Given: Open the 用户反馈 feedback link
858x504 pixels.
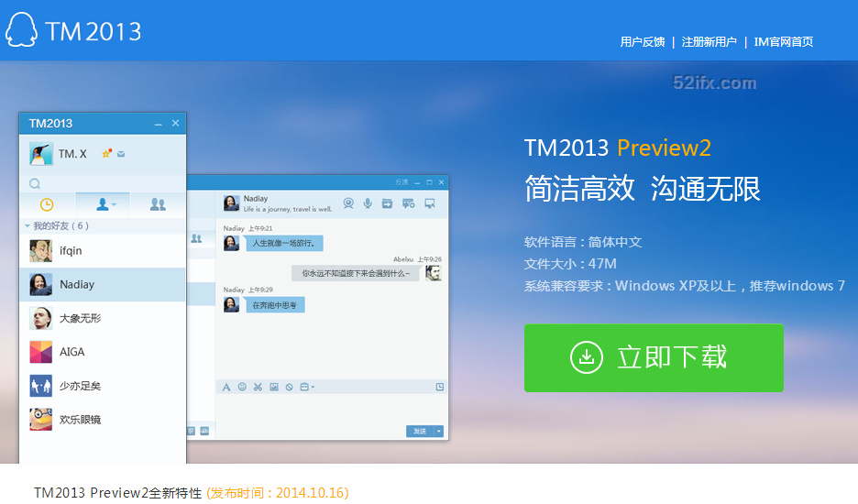Looking at the screenshot, I should pyautogui.click(x=643, y=41).
